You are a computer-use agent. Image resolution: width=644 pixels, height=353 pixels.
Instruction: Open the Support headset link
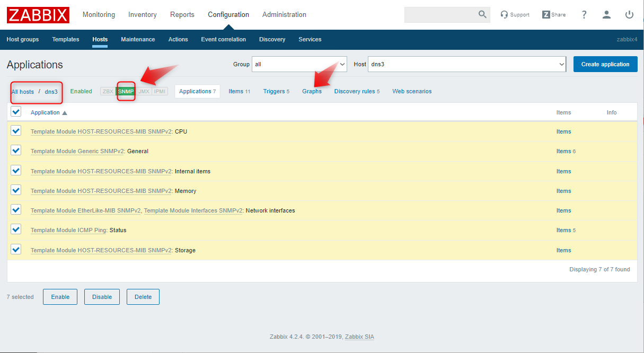click(x=515, y=15)
